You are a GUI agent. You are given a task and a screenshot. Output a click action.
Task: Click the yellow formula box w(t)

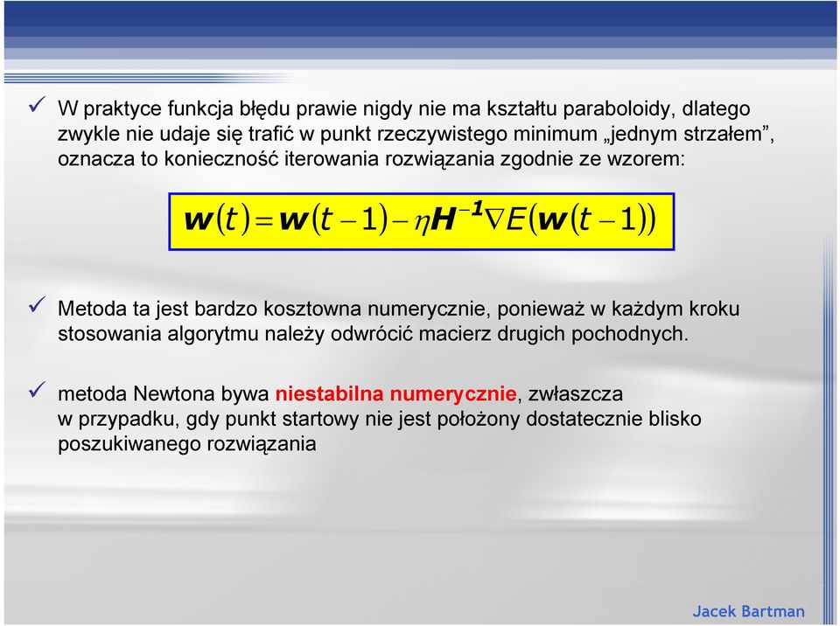click(x=421, y=221)
